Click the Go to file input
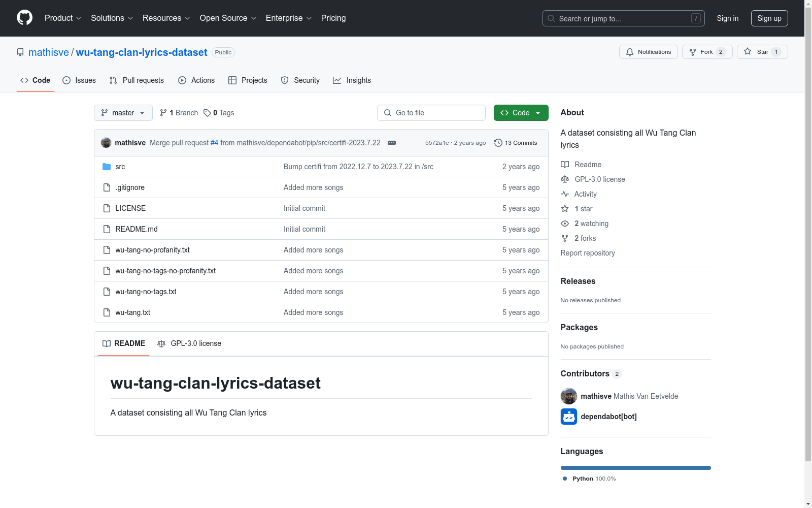Screen dimensions: 812x508 [431, 113]
